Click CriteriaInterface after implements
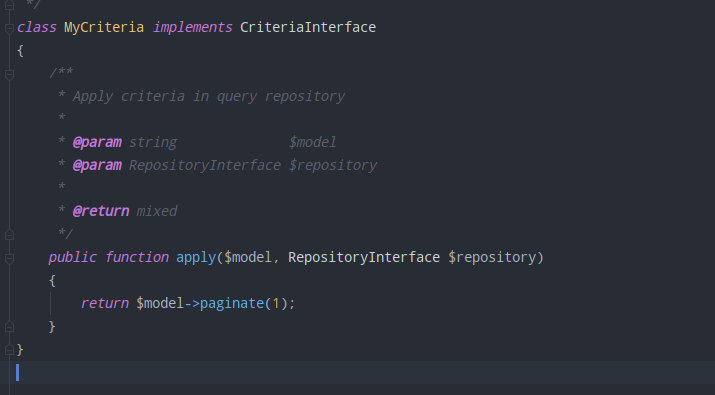715x395 pixels. pos(308,27)
